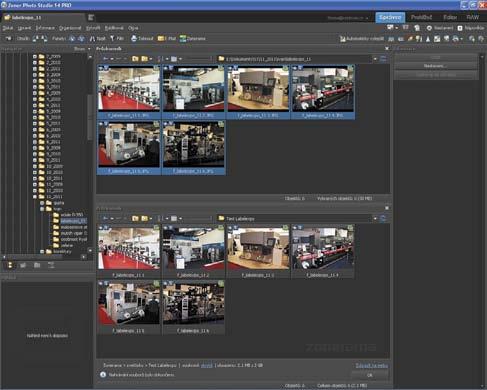Click the thumbnail size slider in the upper pane
Image resolution: width=487 pixels, height=390 pixels.
pos(199,59)
